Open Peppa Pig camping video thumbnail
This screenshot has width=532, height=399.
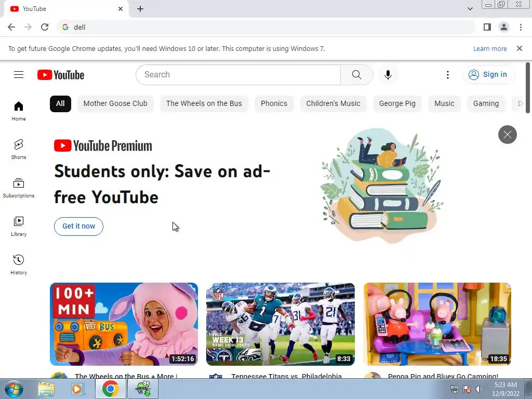[x=437, y=324]
